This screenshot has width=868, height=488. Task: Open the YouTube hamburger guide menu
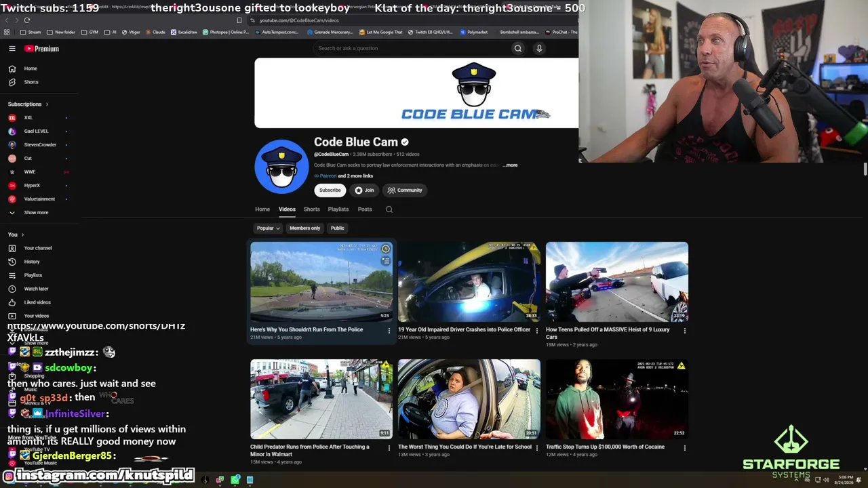click(x=12, y=49)
